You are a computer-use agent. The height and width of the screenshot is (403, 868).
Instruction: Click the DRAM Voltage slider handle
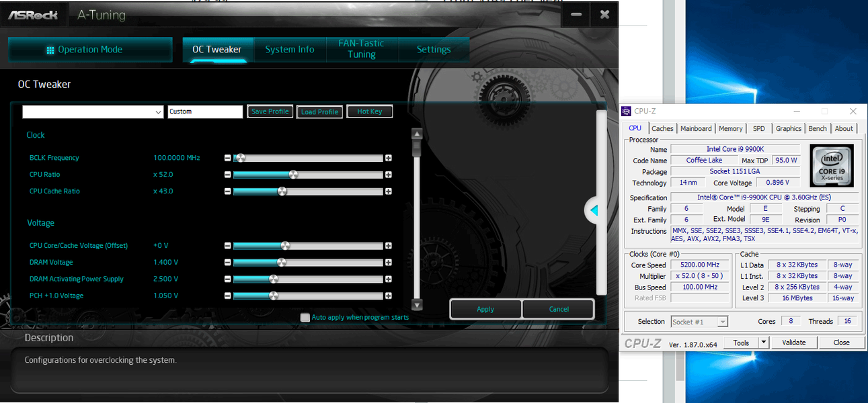tap(282, 263)
